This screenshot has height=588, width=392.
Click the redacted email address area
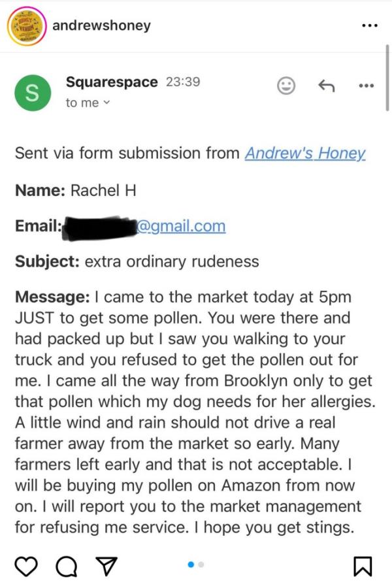(100, 227)
